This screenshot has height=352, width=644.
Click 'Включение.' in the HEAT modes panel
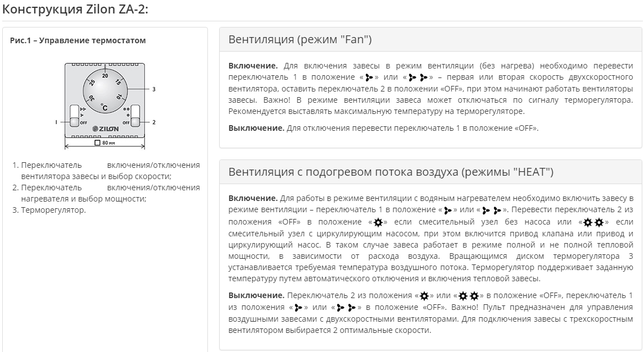coord(253,198)
